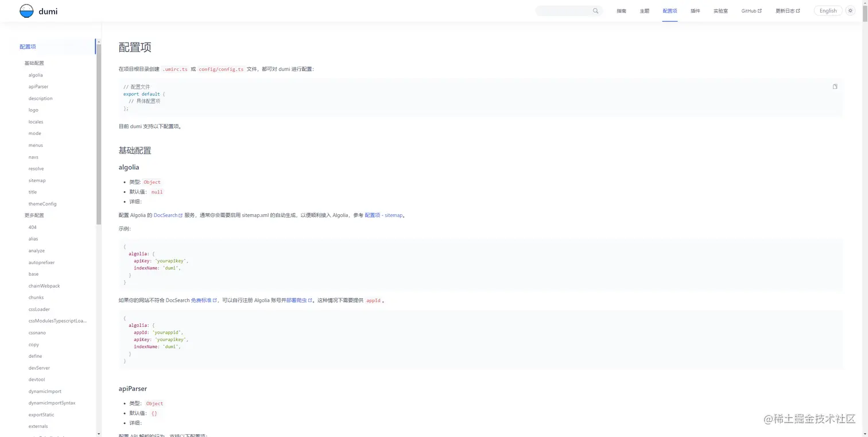Viewport: 868px width, 437px height.
Task: Open description sidebar entry
Action: coord(40,99)
